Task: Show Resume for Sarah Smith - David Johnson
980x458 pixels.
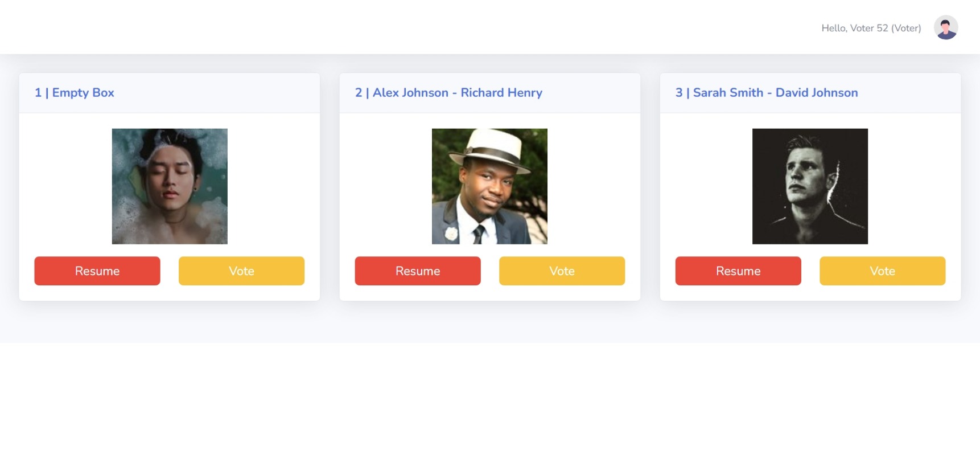Action: [738, 271]
